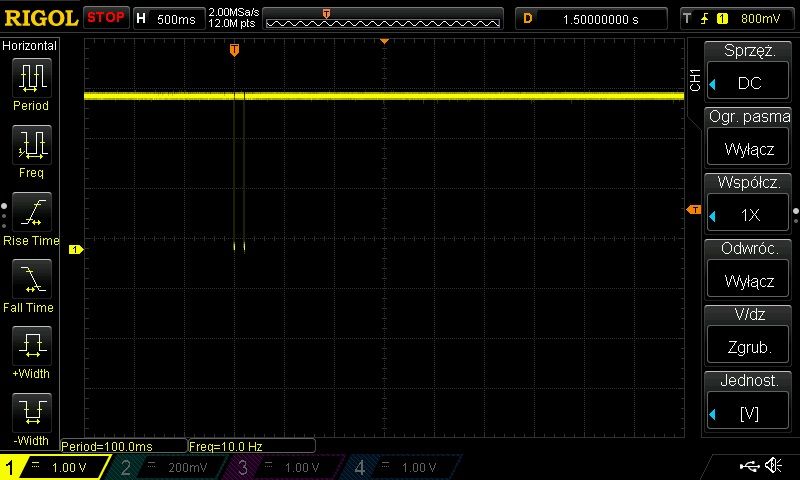Select the +Width measurement icon
The width and height of the screenshot is (800, 480).
(32, 345)
